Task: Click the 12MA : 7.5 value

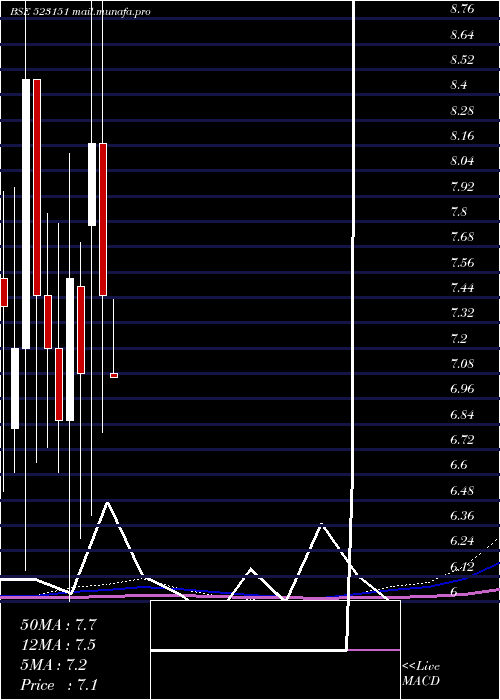Action: (x=58, y=645)
